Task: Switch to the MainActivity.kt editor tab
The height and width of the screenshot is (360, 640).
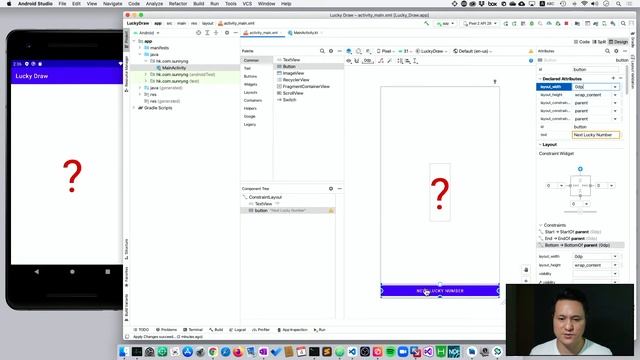Action: 306,33
